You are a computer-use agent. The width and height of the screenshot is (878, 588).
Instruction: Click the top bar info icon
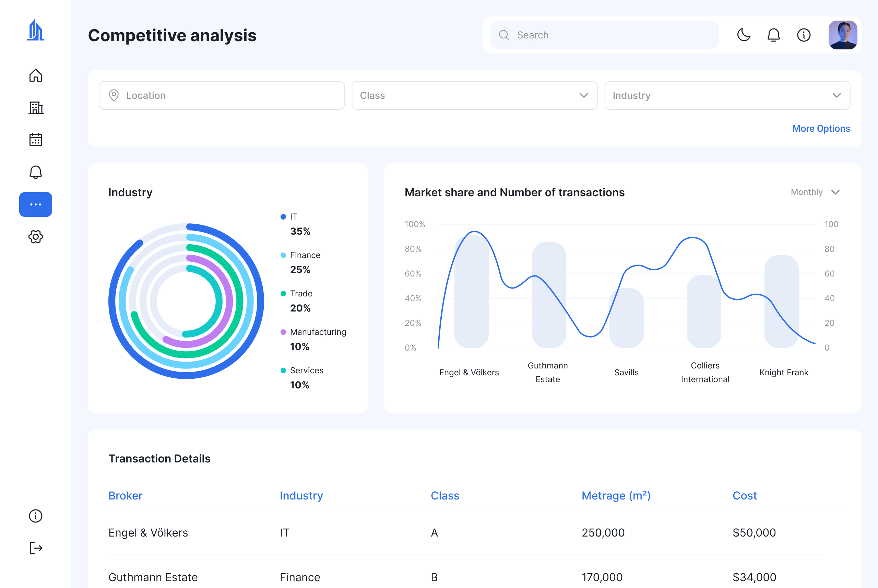(803, 35)
